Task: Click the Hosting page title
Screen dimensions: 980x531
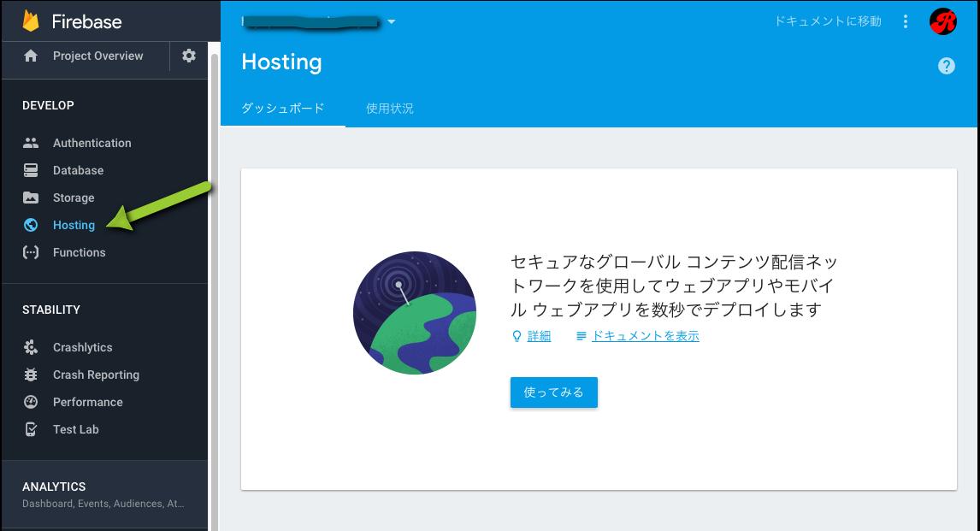Action: (x=282, y=62)
